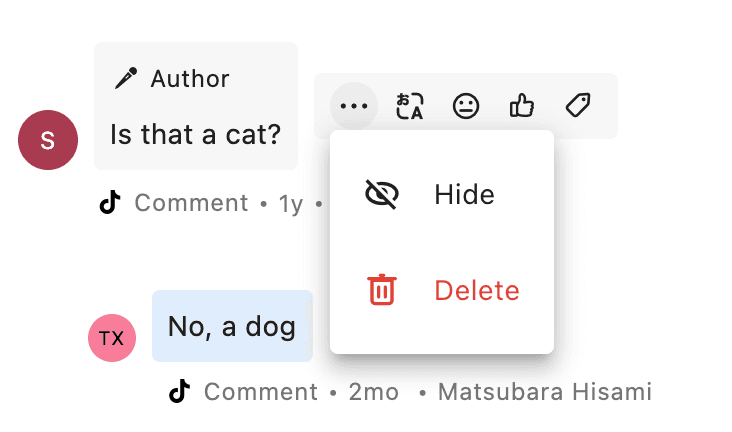Select Hide from the context menu

click(464, 194)
